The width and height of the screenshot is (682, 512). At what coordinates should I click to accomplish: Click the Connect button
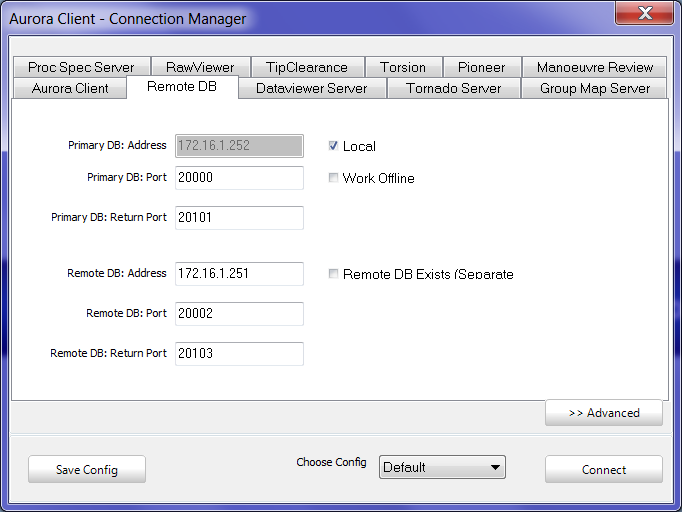pyautogui.click(x=604, y=469)
